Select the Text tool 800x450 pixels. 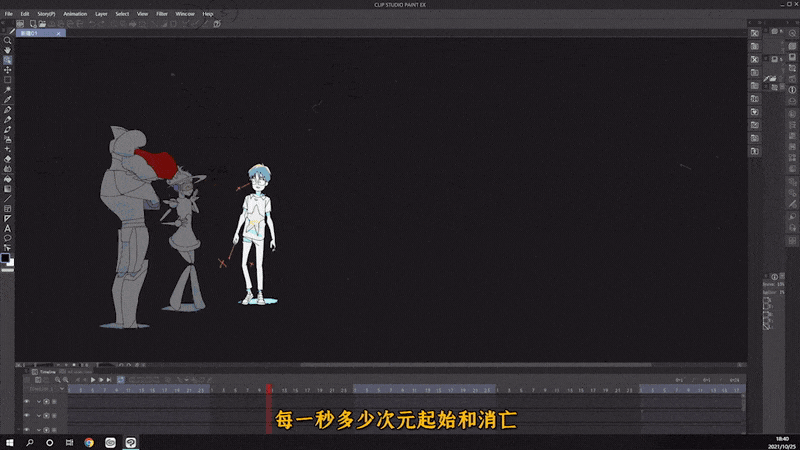(7, 229)
